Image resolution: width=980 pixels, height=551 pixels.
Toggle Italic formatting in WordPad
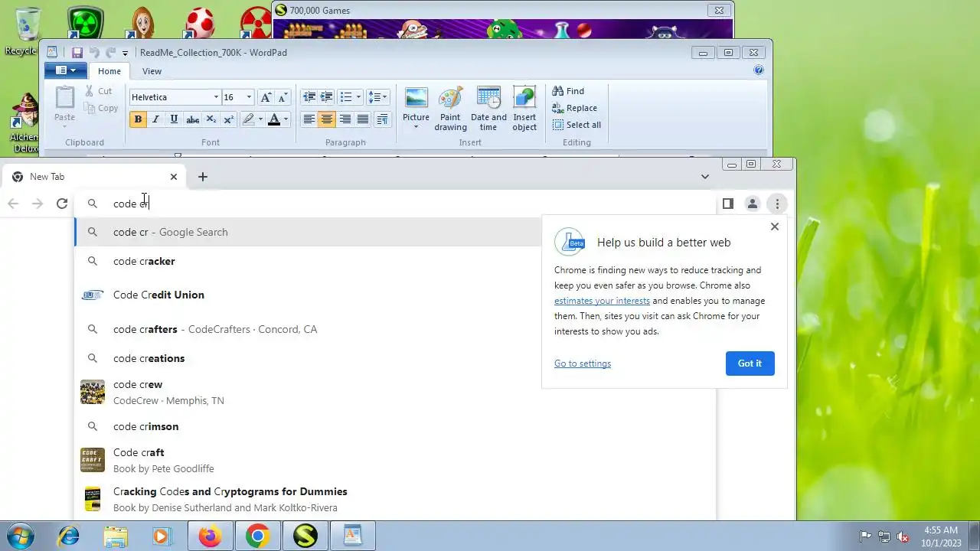[155, 119]
